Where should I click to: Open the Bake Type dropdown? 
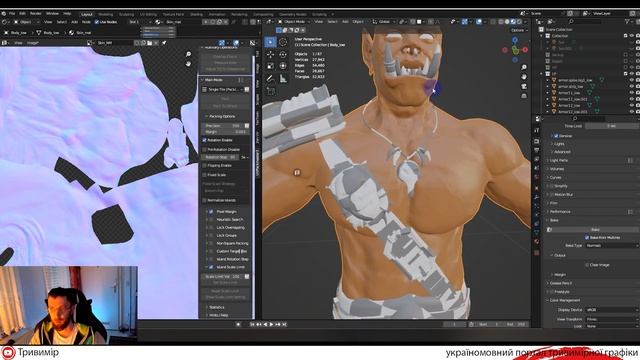coord(612,245)
